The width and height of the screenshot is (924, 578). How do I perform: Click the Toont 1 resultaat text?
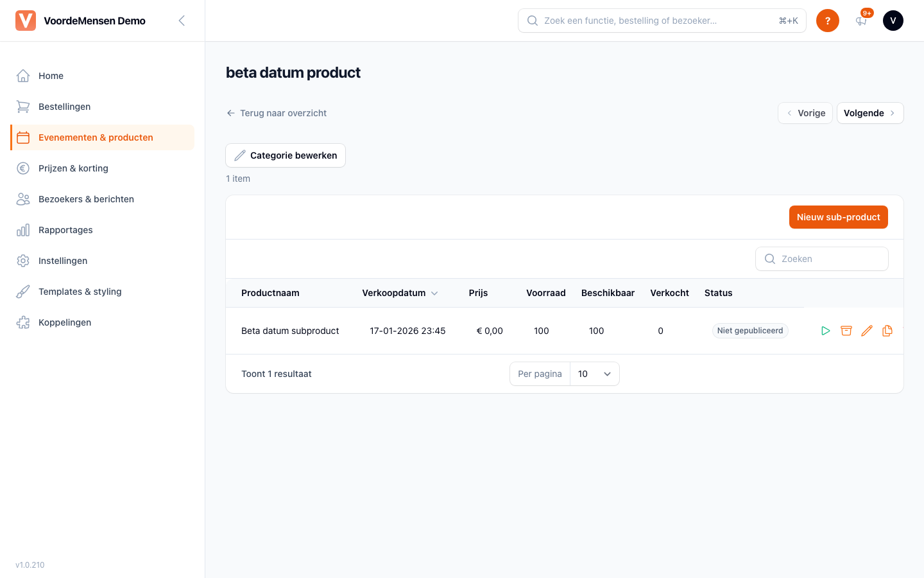click(277, 374)
